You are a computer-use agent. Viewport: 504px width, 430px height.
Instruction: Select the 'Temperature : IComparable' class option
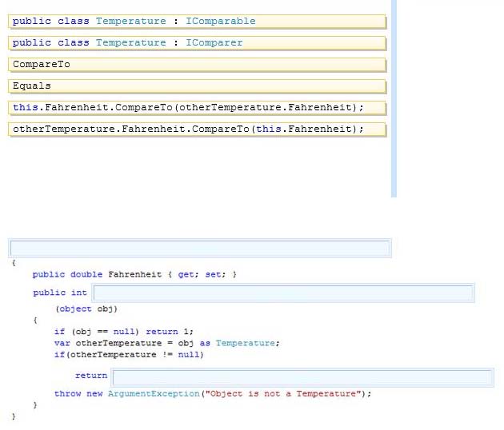tap(197, 22)
